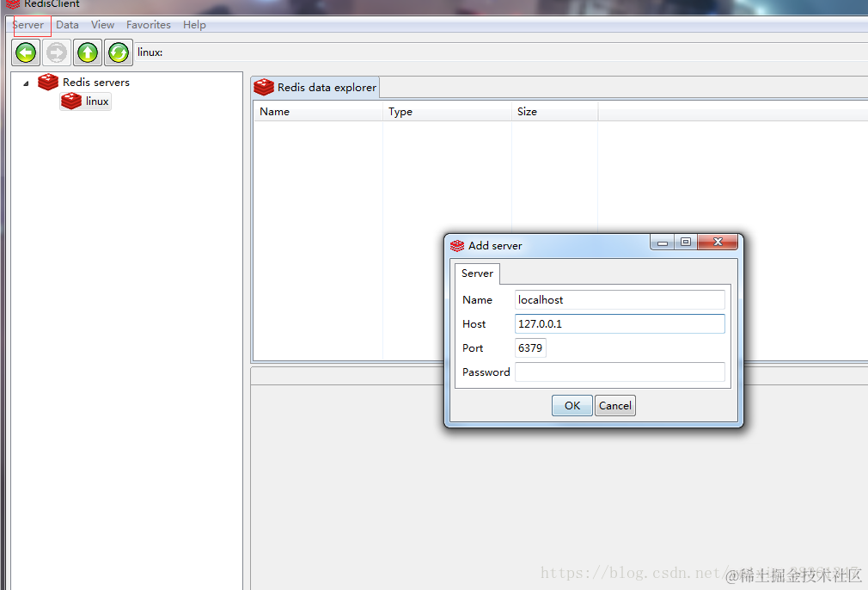Cancel the Add server dialog
The image size is (868, 590).
615,406
